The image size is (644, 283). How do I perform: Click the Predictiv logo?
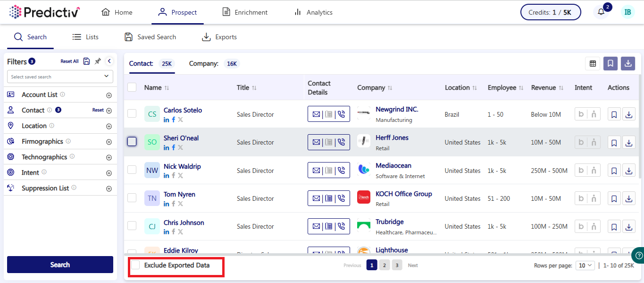click(x=44, y=12)
